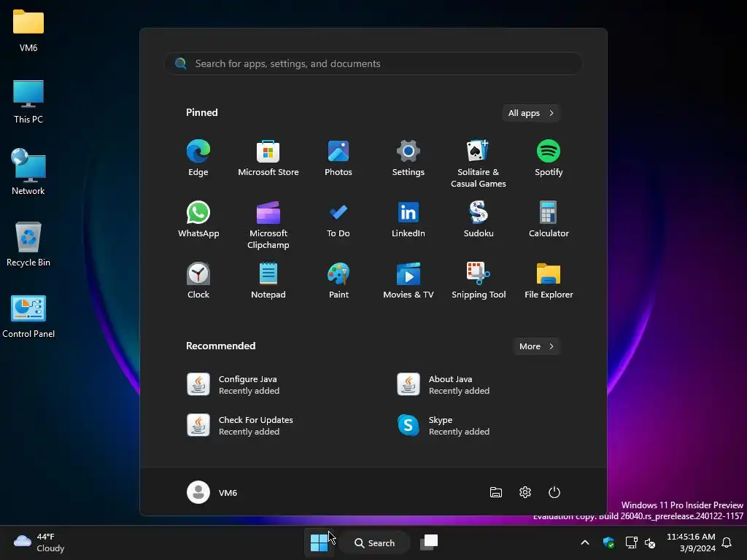This screenshot has height=560, width=747.
Task: Open the Photos app
Action: [338, 158]
